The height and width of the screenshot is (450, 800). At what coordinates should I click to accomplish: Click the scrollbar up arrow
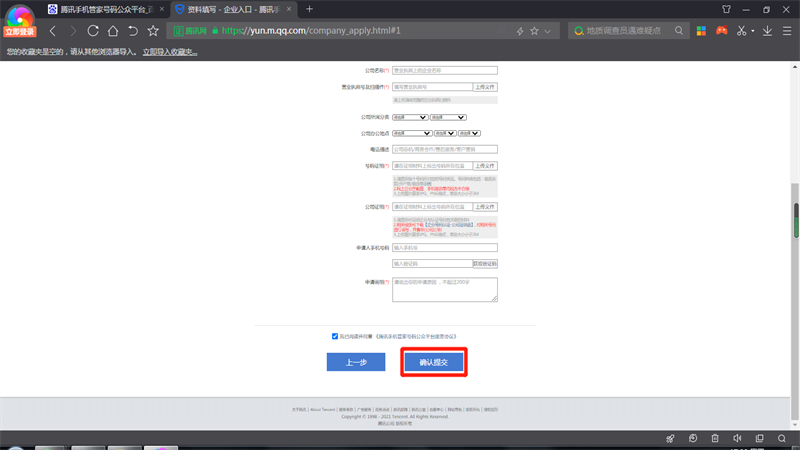coord(795,67)
